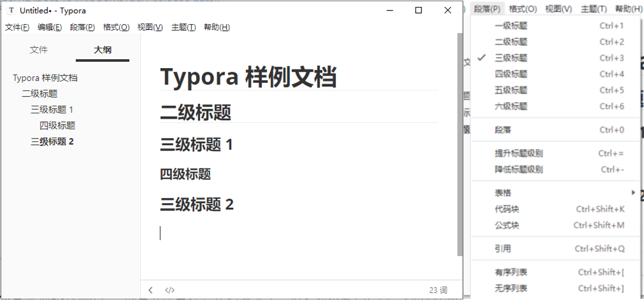Click the Typora app icon in title bar
Viewport: 644px width, 300px height.
(x=12, y=11)
